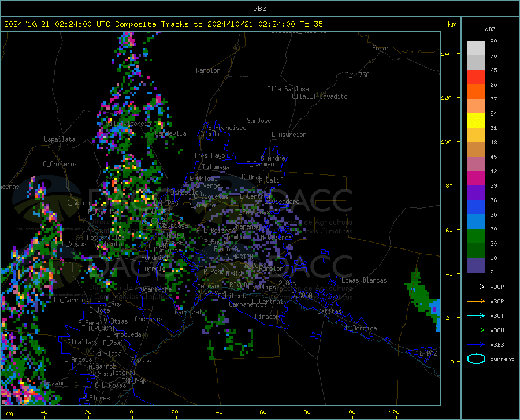Pick the dark green swatch between 20 and 10
The height and width of the screenshot is (420, 520).
click(x=476, y=251)
